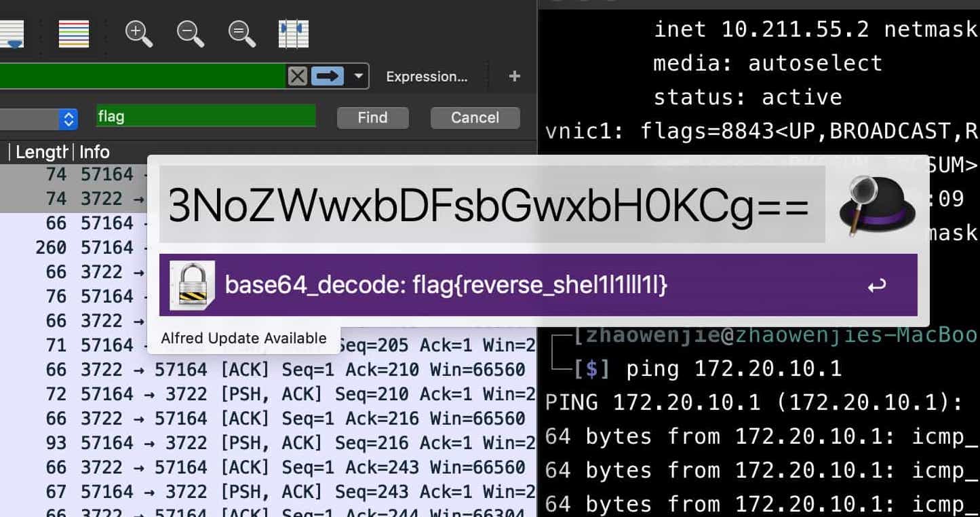Click the 'flag' search text field
980x517 pixels.
click(205, 117)
